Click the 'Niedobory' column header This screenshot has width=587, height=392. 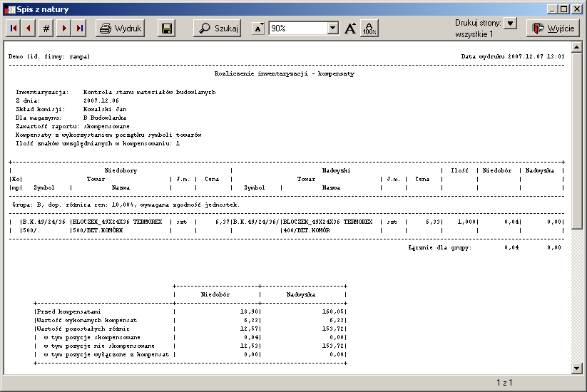(x=121, y=170)
